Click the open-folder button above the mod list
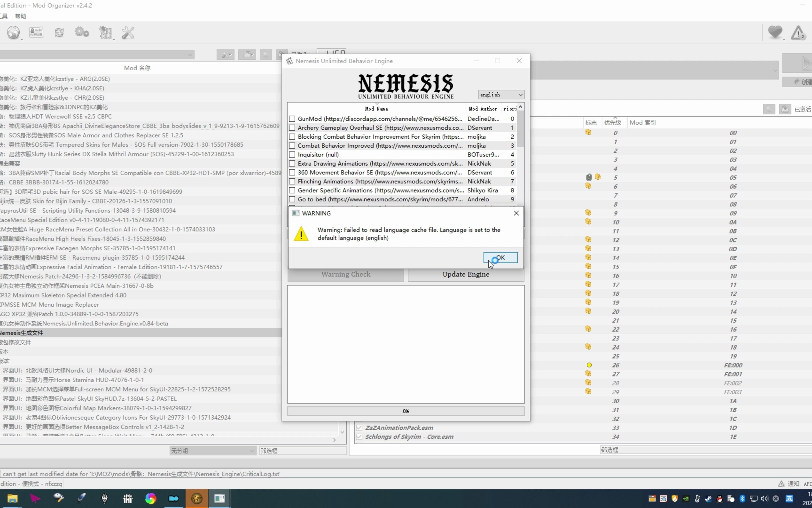Viewport: 812px width, 508px height. [247, 54]
